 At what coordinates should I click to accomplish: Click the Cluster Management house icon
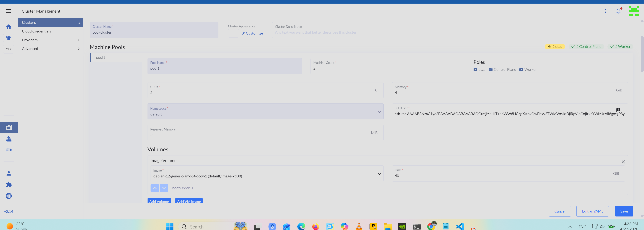pyautogui.click(x=9, y=127)
